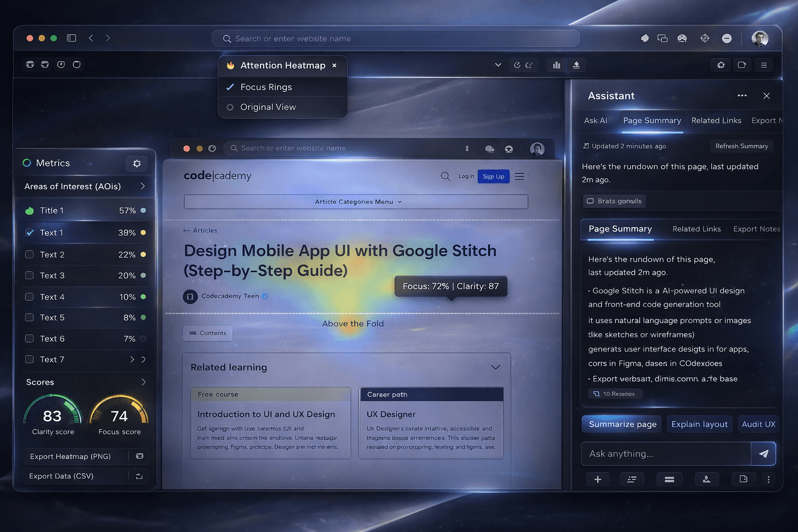The image size is (798, 532).
Task: Expand the Text 7 row chevron
Action: click(132, 360)
